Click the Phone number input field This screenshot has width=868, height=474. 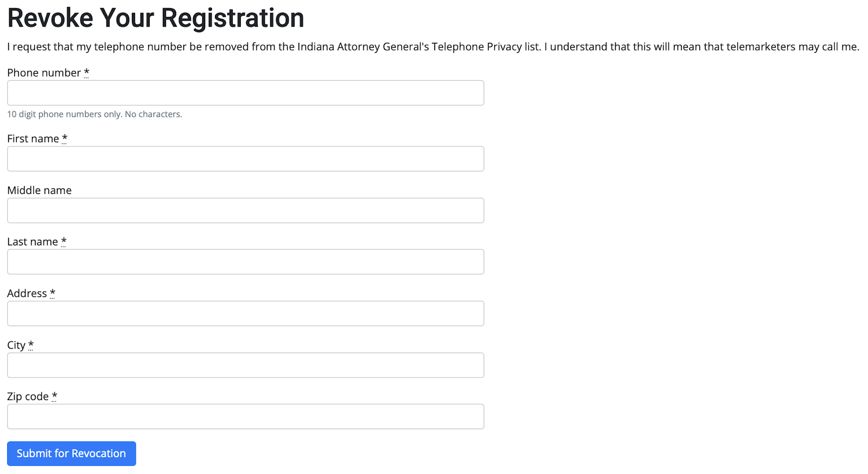pyautogui.click(x=245, y=93)
